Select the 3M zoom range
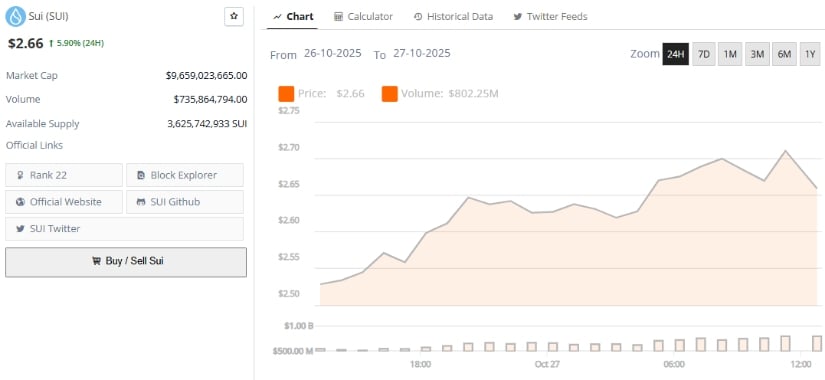 (757, 54)
